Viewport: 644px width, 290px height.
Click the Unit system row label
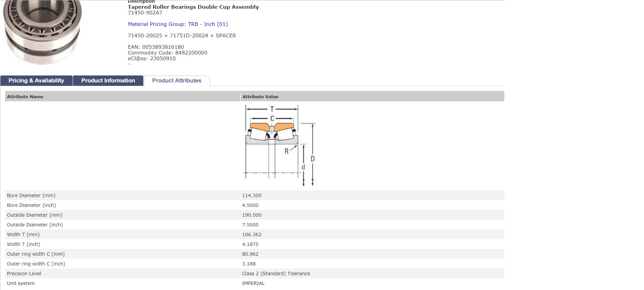coord(21,283)
